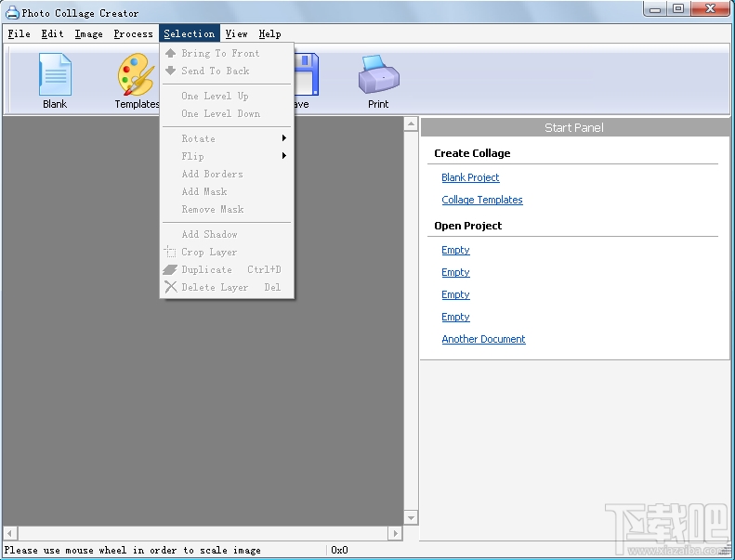Viewport: 735px width, 560px height.
Task: Minimize the Photo Collage Creator window
Action: pyautogui.click(x=655, y=9)
